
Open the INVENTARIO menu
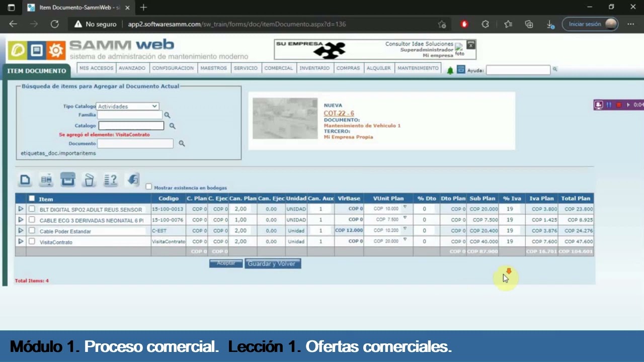pyautogui.click(x=314, y=68)
